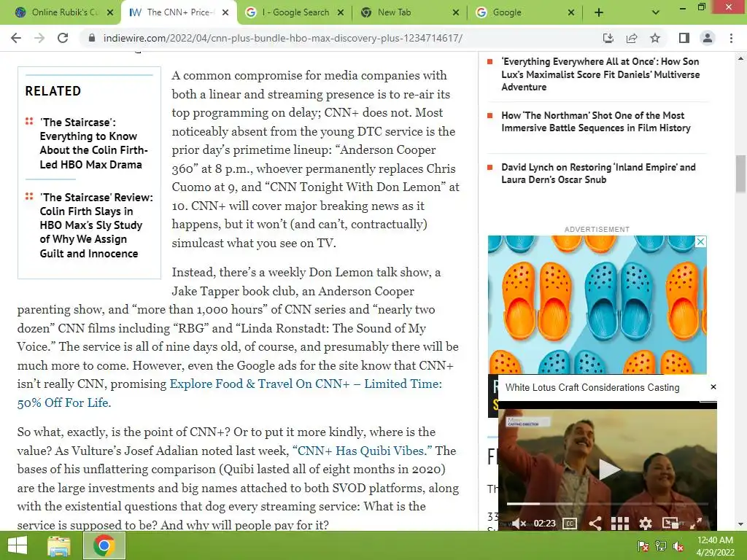This screenshot has width=747, height=560.
Task: Open 'The Staircase' Review related article
Action: [x=96, y=225]
